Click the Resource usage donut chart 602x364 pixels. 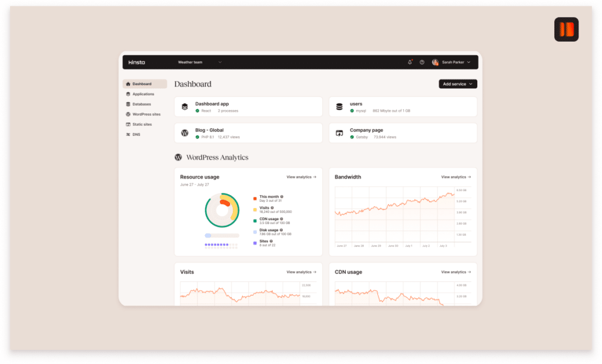click(222, 209)
